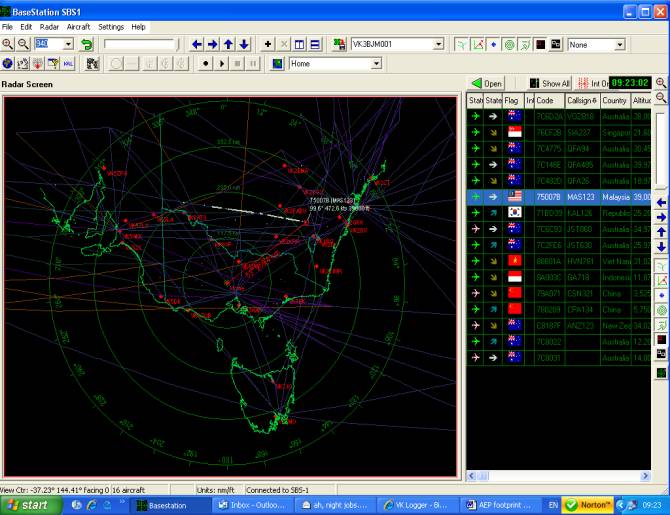This screenshot has width=670, height=515.
Task: Click the yellow filter icon in the second toolbar
Action: point(53,64)
